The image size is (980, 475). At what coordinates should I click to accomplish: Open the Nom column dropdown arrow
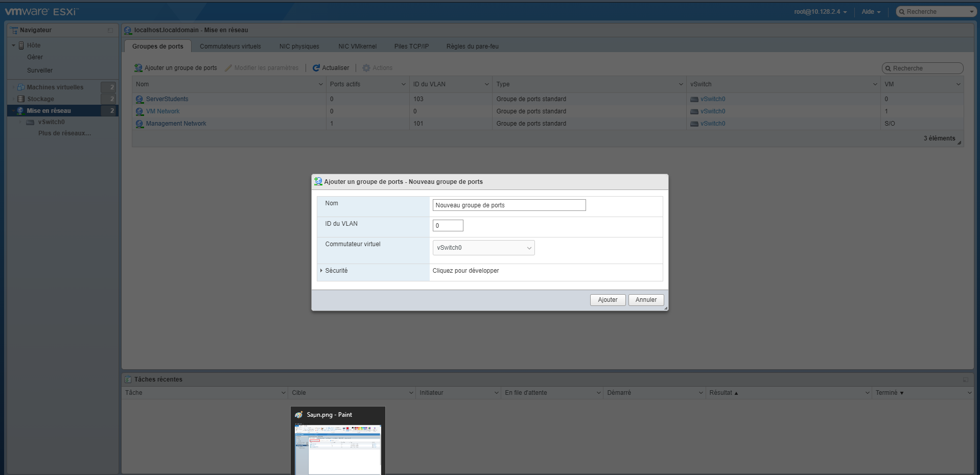pyautogui.click(x=321, y=84)
